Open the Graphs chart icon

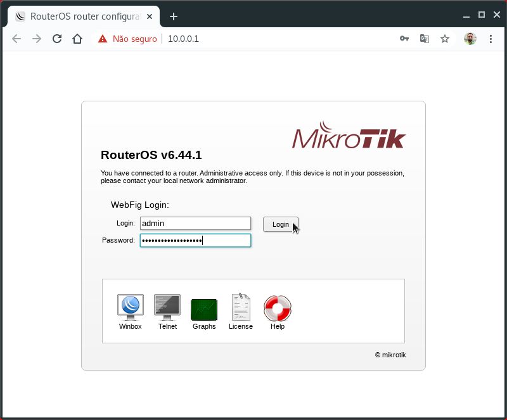click(204, 309)
